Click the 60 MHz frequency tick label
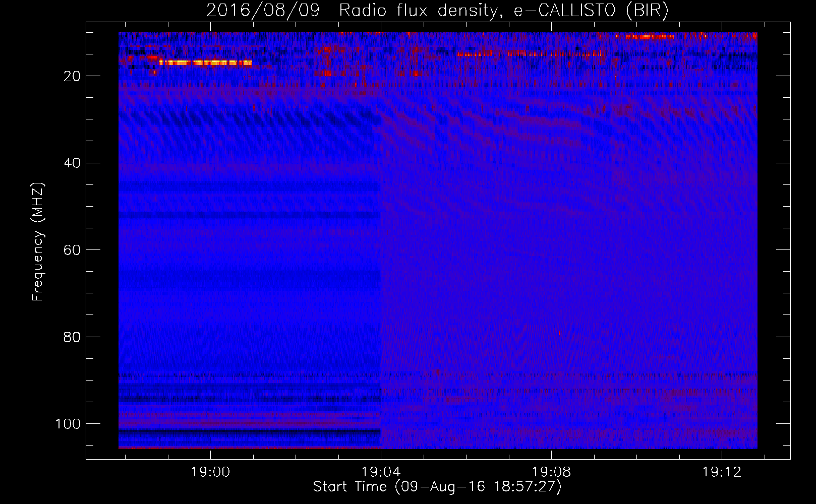The height and width of the screenshot is (504, 816). click(72, 250)
